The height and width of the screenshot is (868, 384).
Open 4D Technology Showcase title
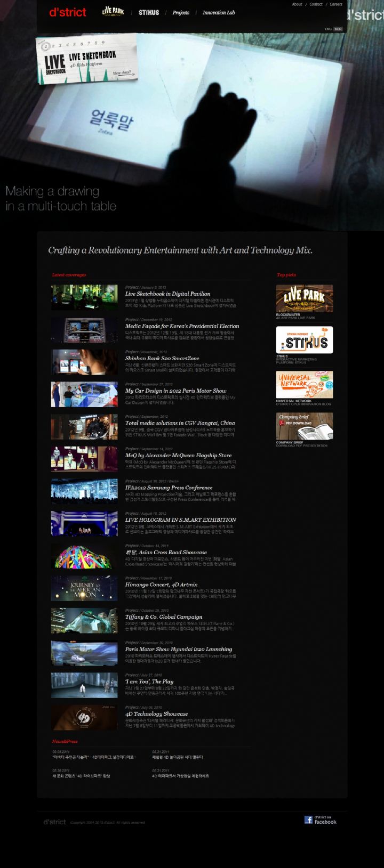click(156, 714)
